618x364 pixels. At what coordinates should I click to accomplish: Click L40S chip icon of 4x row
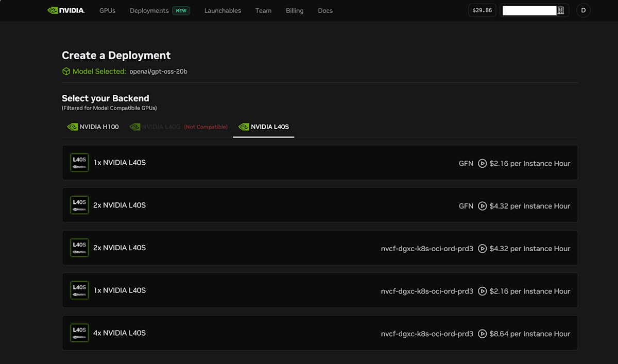79,333
